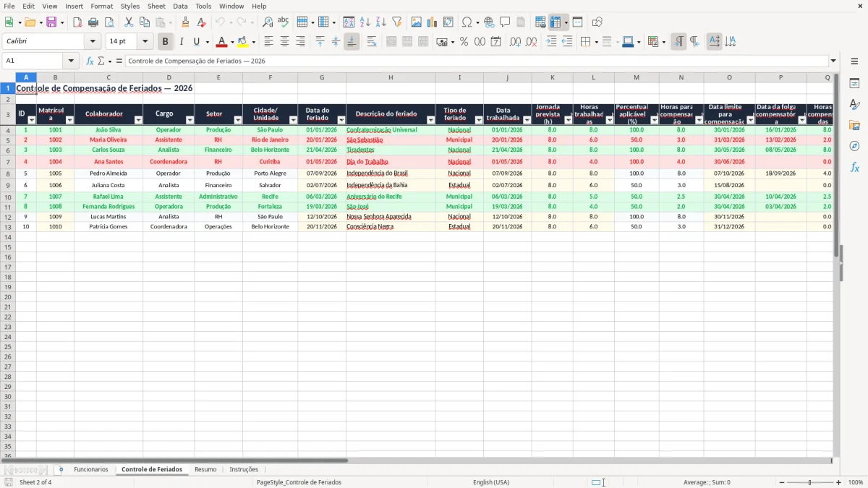Viewport: 868px width, 488px height.
Task: Toggle Underline formatting
Action: pyautogui.click(x=196, y=42)
